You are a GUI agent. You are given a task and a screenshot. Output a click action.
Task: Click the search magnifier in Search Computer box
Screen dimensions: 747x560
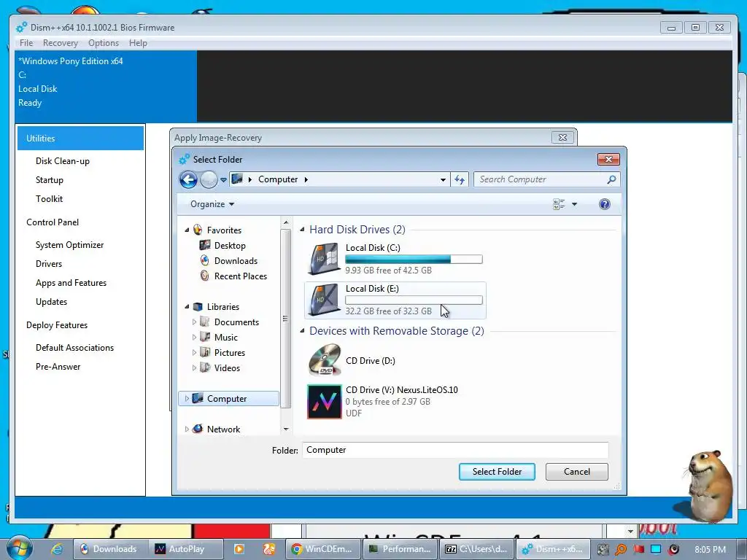coord(612,179)
